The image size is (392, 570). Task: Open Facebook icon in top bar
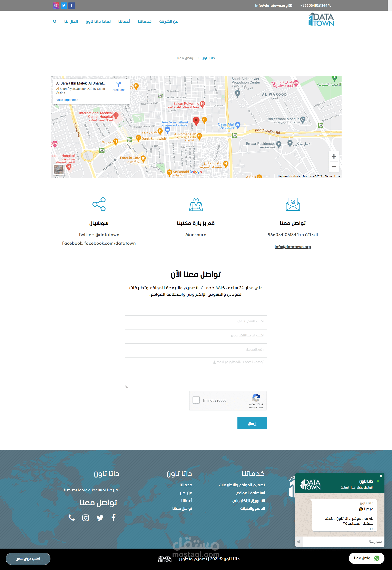(71, 5)
